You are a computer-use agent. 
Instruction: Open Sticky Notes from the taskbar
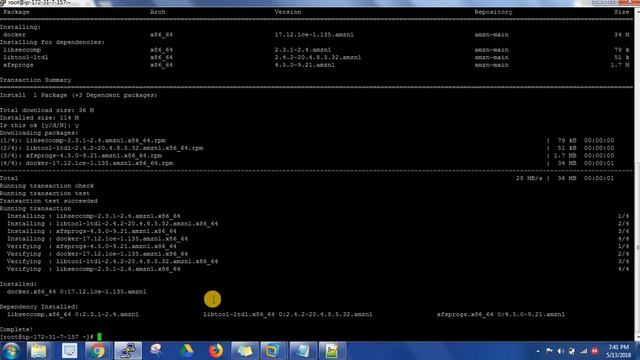[x=244, y=351]
